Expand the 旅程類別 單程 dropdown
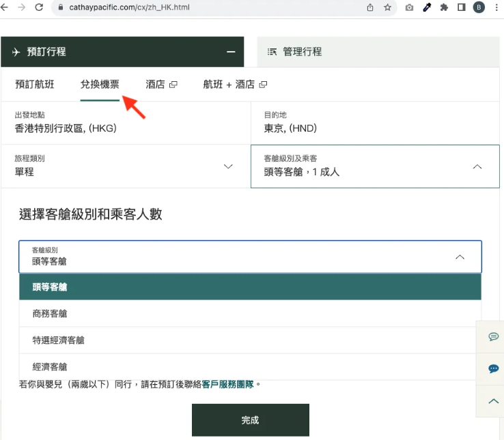 [228, 166]
